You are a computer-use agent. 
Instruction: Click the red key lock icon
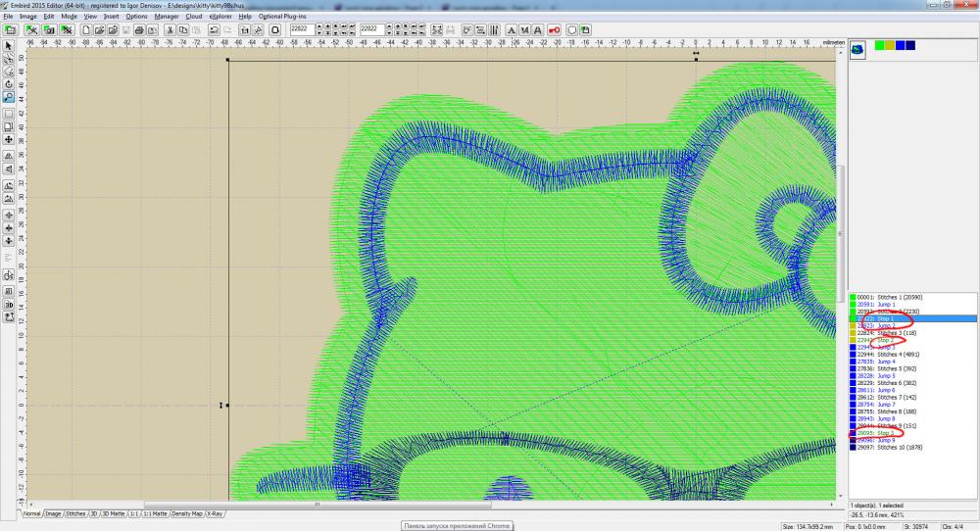[554, 30]
